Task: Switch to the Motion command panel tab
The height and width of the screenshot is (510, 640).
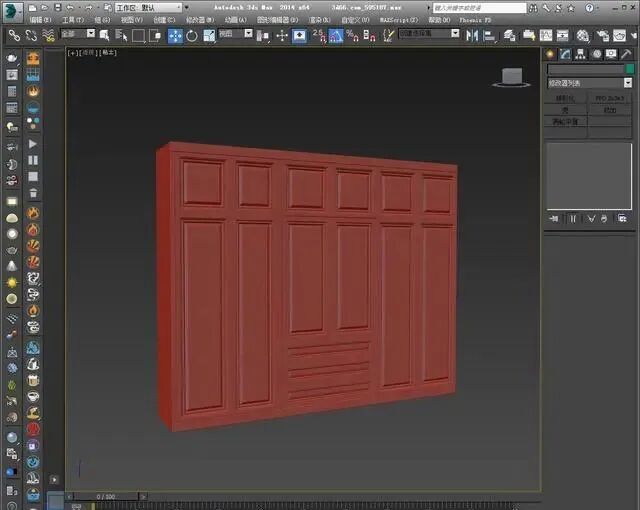Action: [x=596, y=54]
